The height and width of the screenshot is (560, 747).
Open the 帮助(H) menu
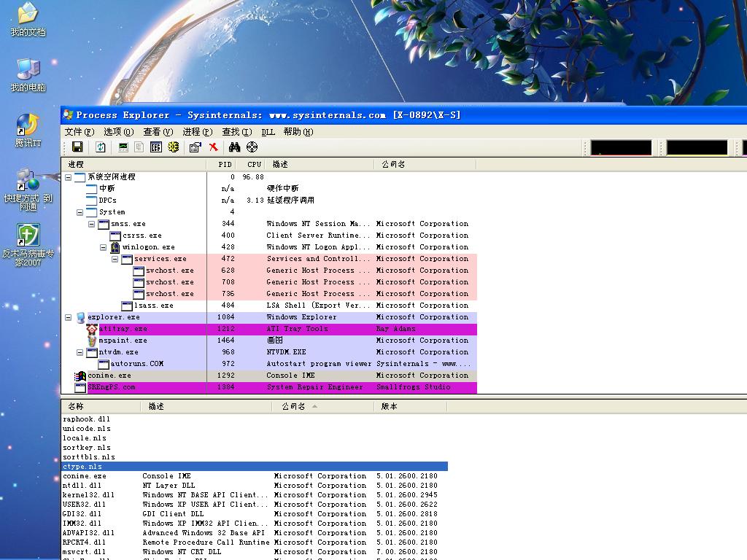click(298, 132)
